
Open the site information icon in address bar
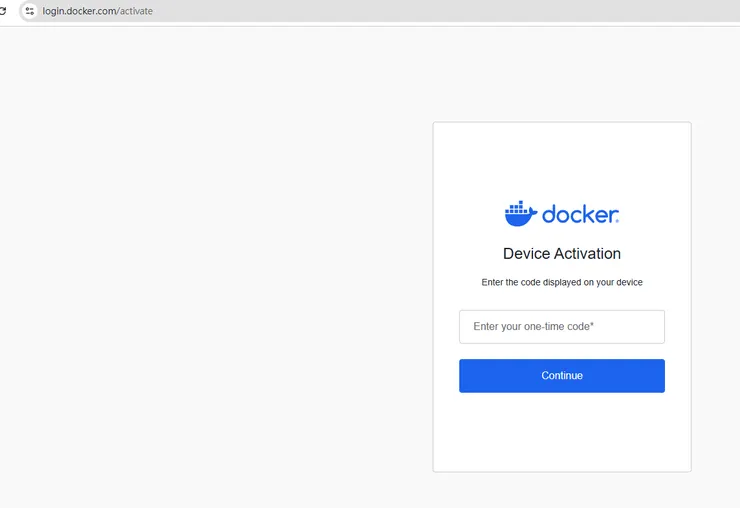point(30,10)
